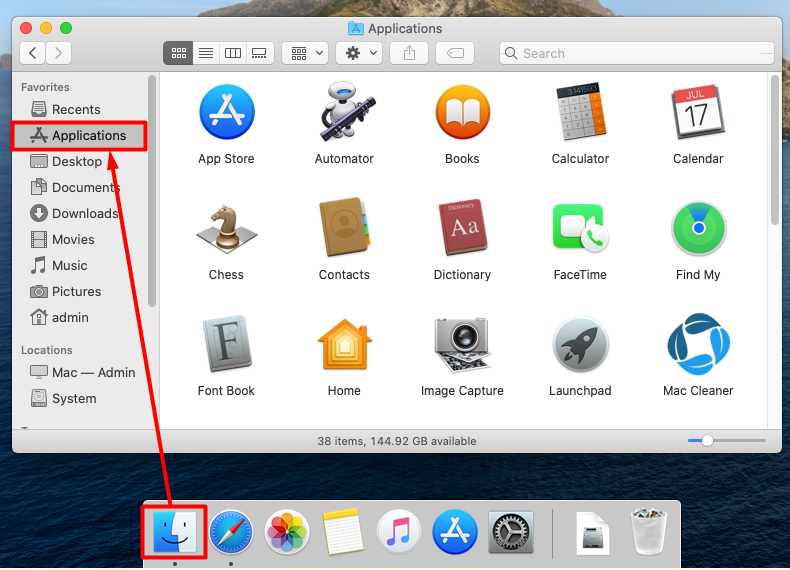Open Downloads in the sidebar

coord(80,213)
